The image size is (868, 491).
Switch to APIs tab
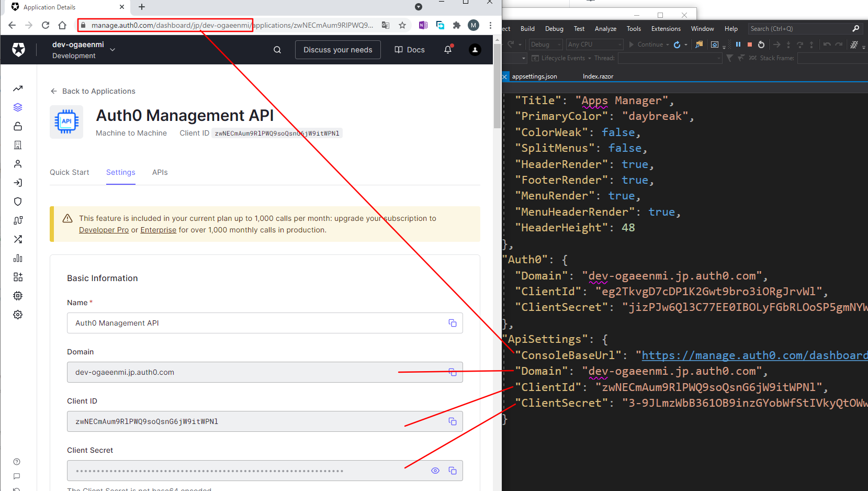[x=160, y=172]
